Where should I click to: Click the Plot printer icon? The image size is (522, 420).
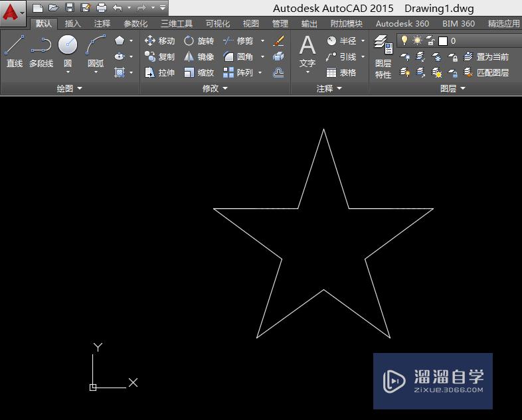pos(102,8)
